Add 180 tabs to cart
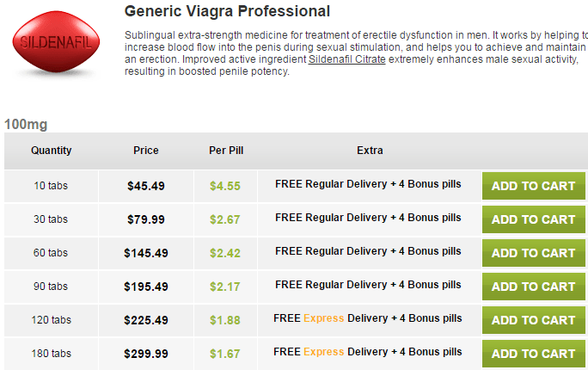 click(533, 354)
